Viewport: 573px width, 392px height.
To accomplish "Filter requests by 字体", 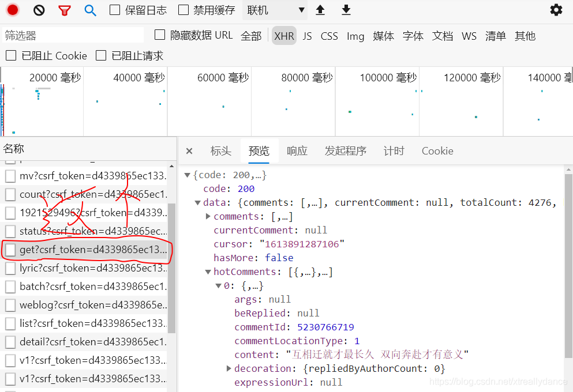I will click(413, 36).
